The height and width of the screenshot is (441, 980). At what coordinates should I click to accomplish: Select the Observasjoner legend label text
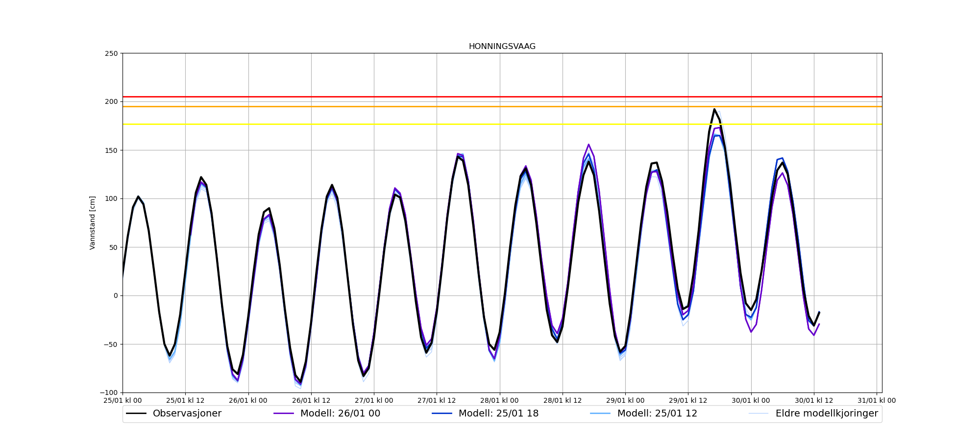[x=187, y=414]
